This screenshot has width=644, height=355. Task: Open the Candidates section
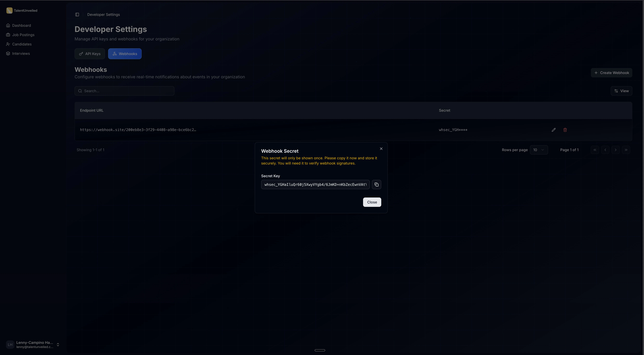click(22, 44)
